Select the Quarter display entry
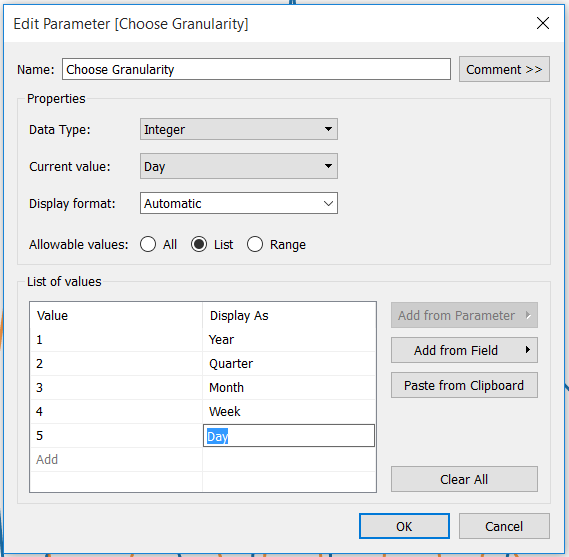Screen dimensions: 569x557 [x=231, y=364]
